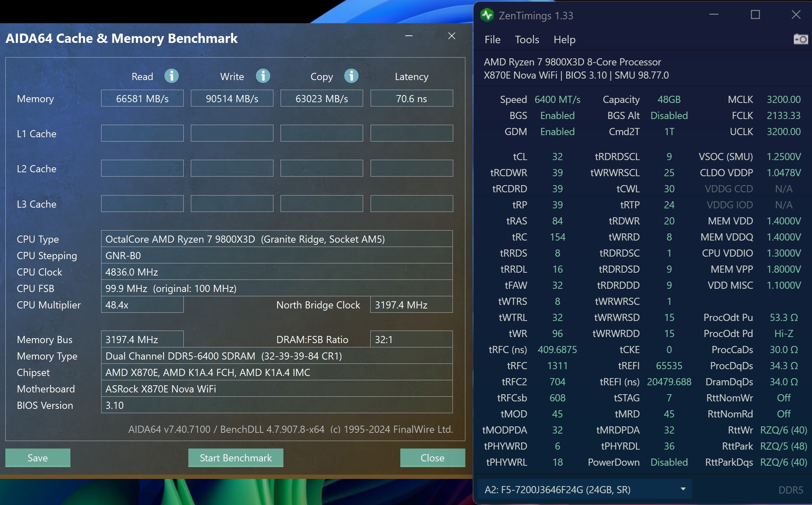Click the L1 Cache Read cell
The height and width of the screenshot is (505, 812).
click(142, 133)
